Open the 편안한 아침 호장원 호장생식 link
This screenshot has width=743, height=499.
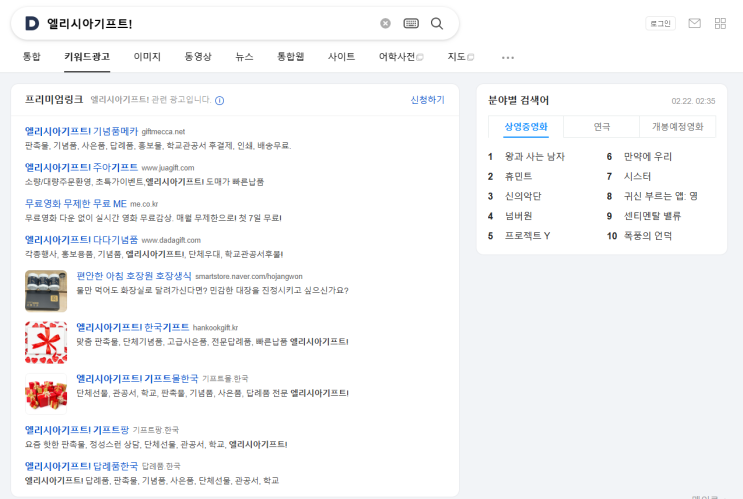134,276
